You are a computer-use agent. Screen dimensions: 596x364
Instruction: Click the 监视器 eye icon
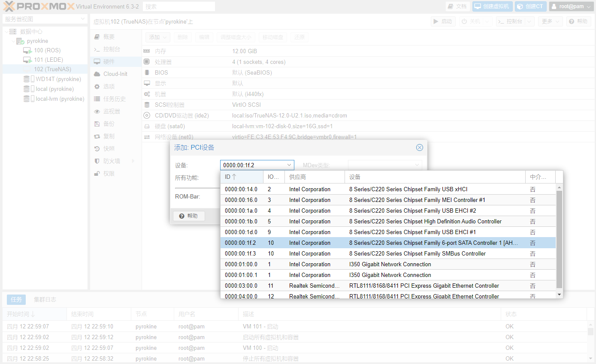(x=97, y=111)
